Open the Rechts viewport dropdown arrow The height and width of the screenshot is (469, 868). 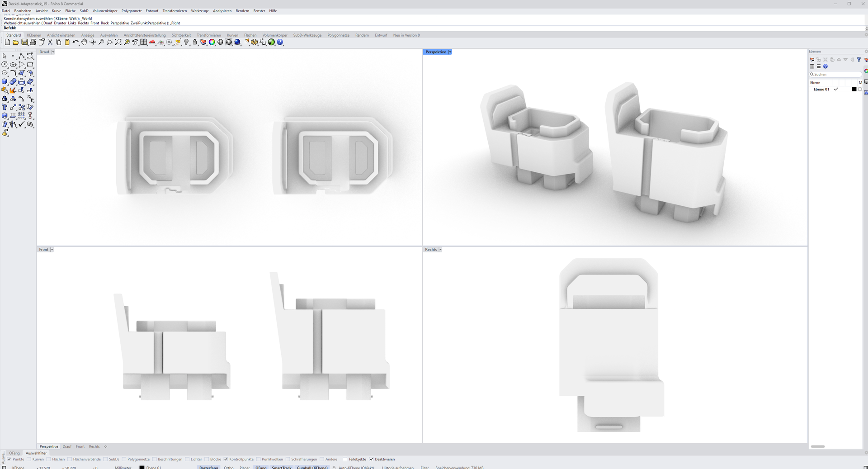(440, 250)
